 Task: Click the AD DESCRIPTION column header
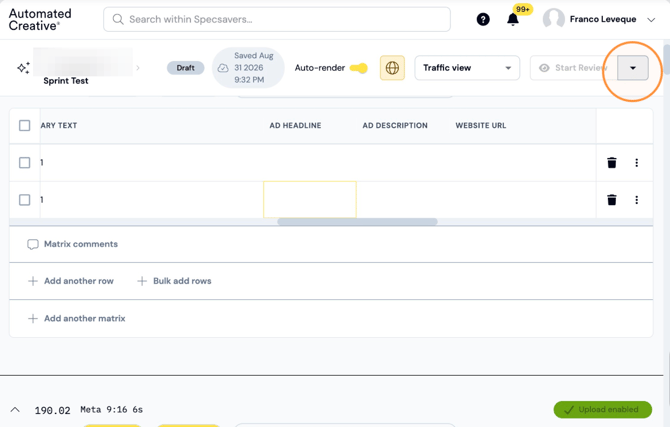395,125
